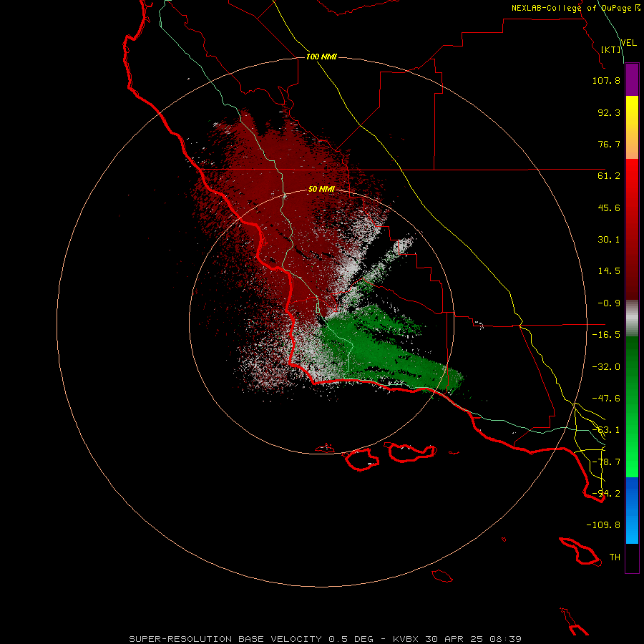Click the -16.5 velocity scale value
Image resolution: width=644 pixels, height=644 pixels.
(x=606, y=335)
